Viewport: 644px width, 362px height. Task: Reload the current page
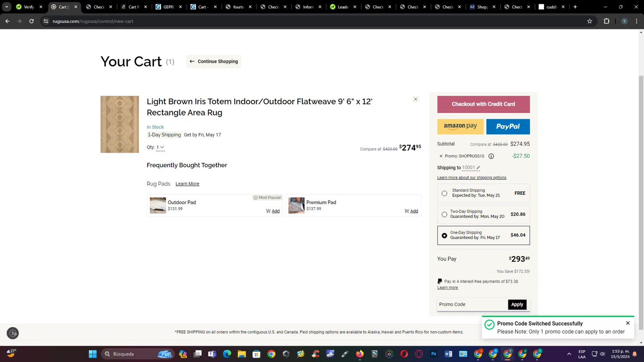31,21
